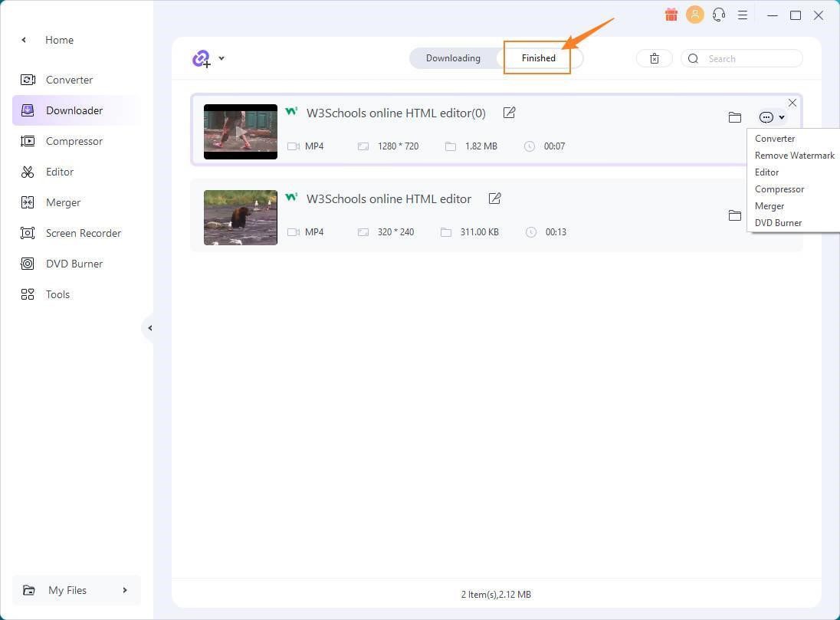Rename first video using the pencil icon

coord(509,113)
